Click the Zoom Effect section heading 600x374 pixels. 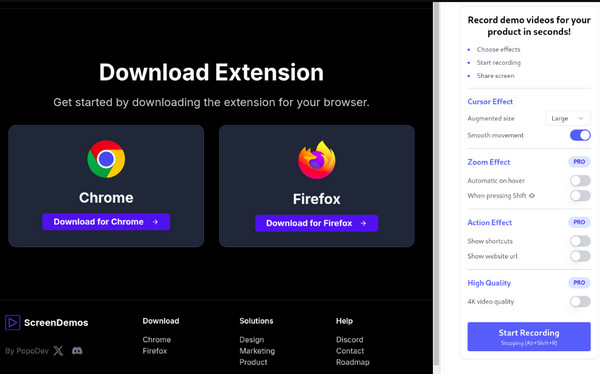click(x=489, y=162)
